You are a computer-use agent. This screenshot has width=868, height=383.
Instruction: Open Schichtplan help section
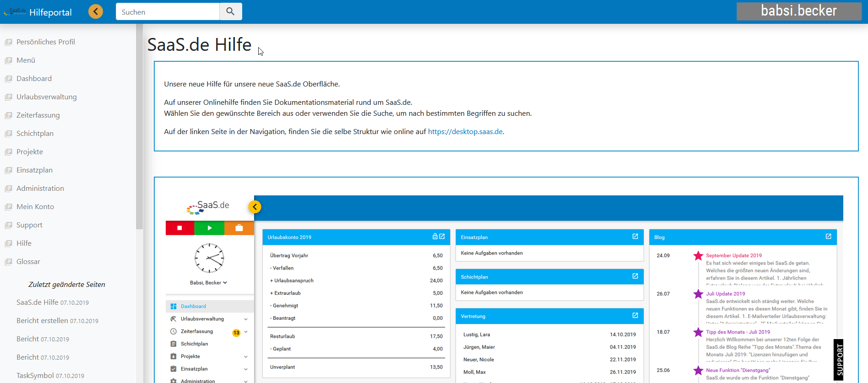click(x=35, y=133)
